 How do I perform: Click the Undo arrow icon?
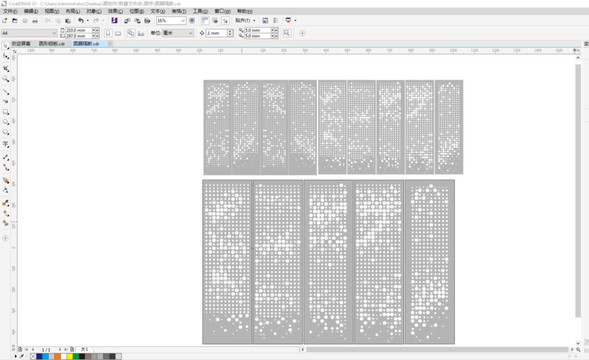pyautogui.click(x=81, y=21)
